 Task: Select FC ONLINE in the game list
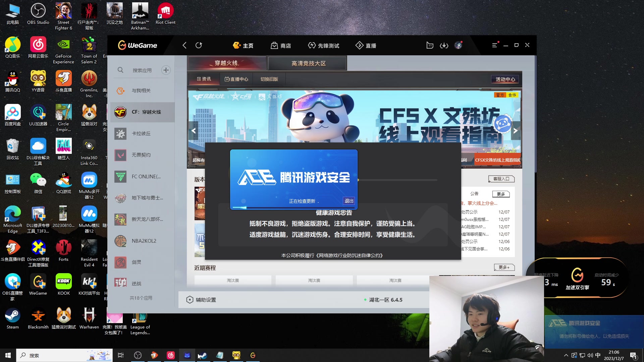(143, 176)
